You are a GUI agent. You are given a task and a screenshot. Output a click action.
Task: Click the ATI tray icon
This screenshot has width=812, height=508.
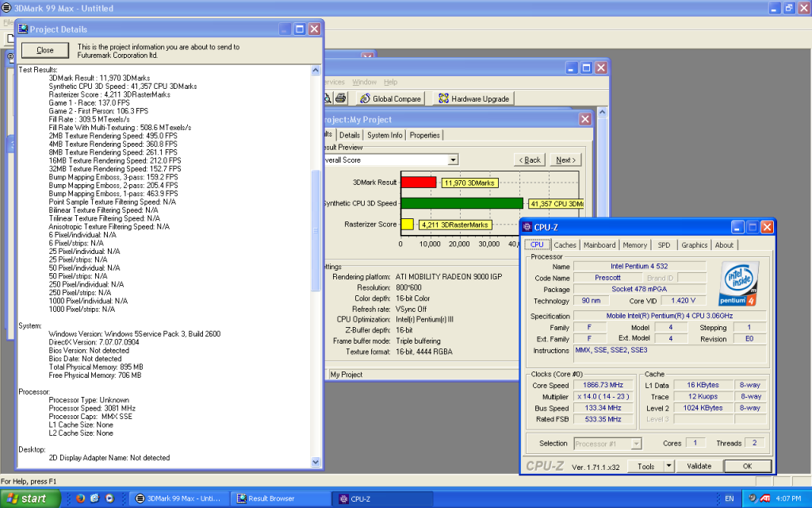coord(764,498)
